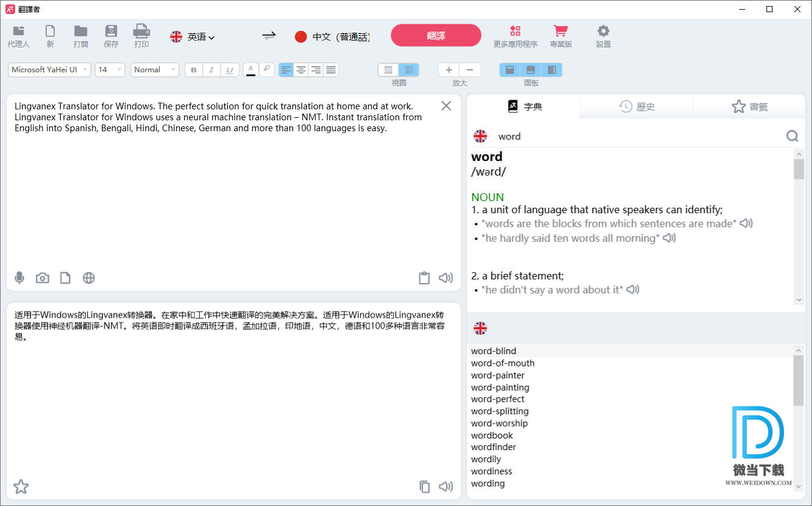812x506 pixels.
Task: Paste text with source clipboard icon
Action: click(x=424, y=278)
